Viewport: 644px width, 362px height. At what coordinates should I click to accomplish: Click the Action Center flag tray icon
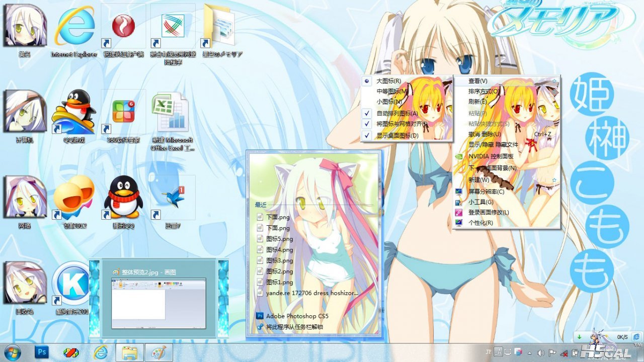[x=552, y=352]
